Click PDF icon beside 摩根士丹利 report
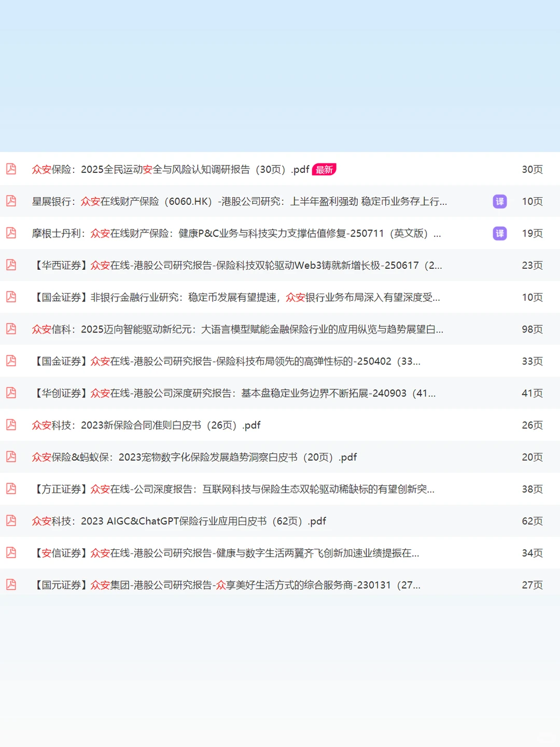Viewport: 560px width, 747px height. pos(11,233)
